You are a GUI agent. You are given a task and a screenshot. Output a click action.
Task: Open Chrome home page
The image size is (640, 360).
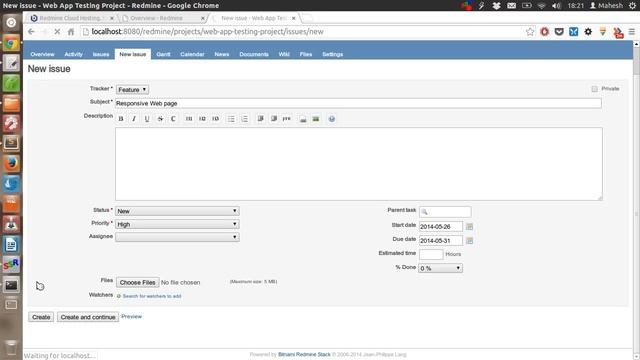pos(71,32)
